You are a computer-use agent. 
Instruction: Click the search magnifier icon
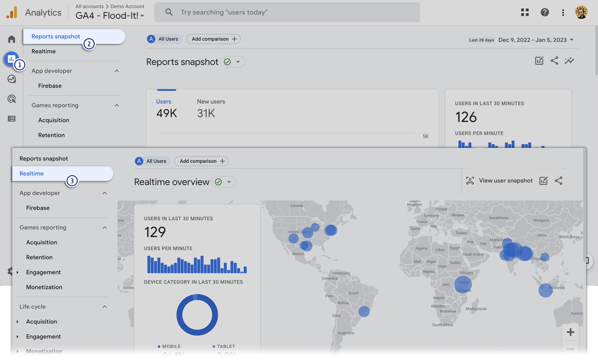pyautogui.click(x=169, y=12)
